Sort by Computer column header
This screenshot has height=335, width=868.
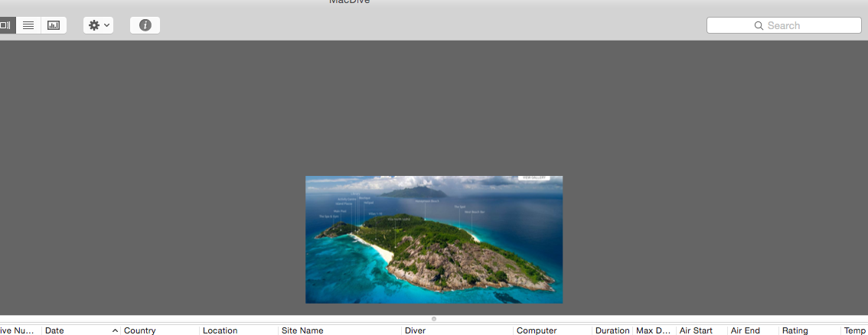[551, 330]
